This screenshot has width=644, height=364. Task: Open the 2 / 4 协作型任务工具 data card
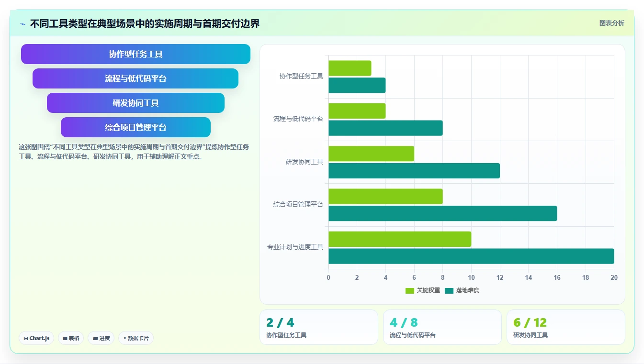pyautogui.click(x=319, y=327)
